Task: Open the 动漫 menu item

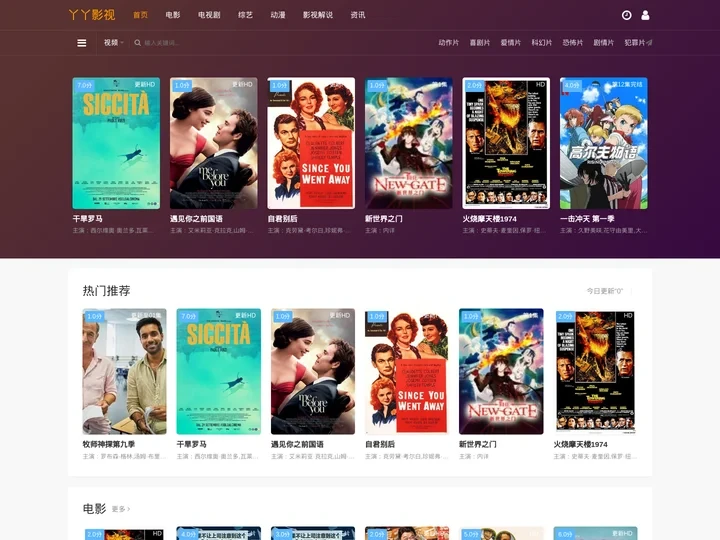Action: point(278,15)
